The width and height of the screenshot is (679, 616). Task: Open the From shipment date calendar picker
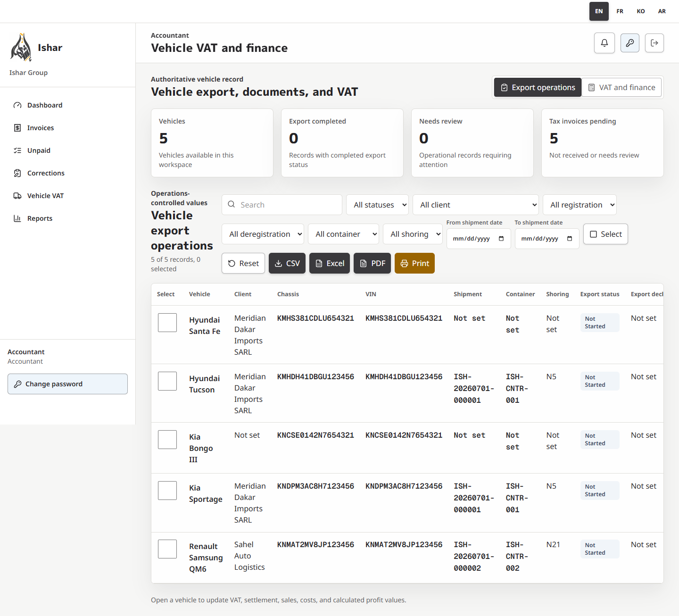pyautogui.click(x=501, y=239)
